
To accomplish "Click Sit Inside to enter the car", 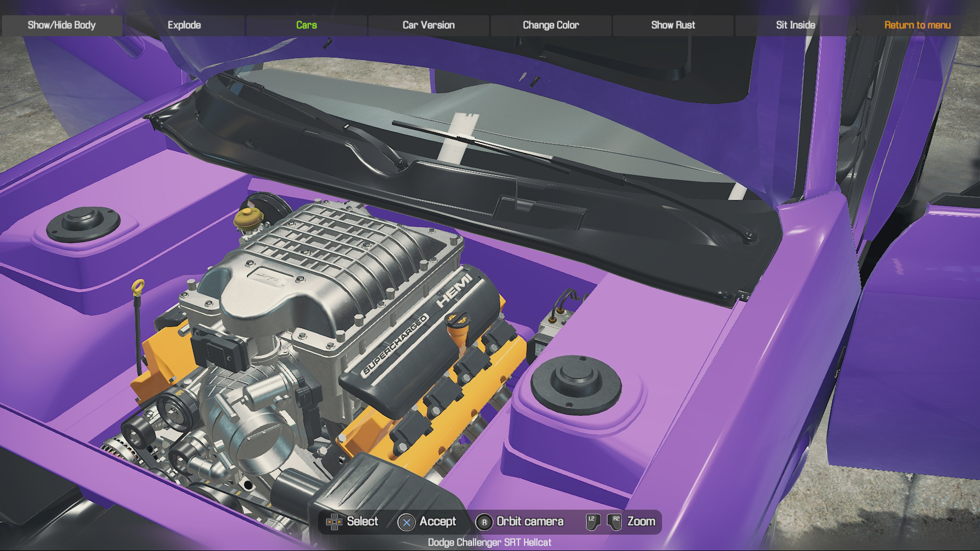I will [795, 25].
